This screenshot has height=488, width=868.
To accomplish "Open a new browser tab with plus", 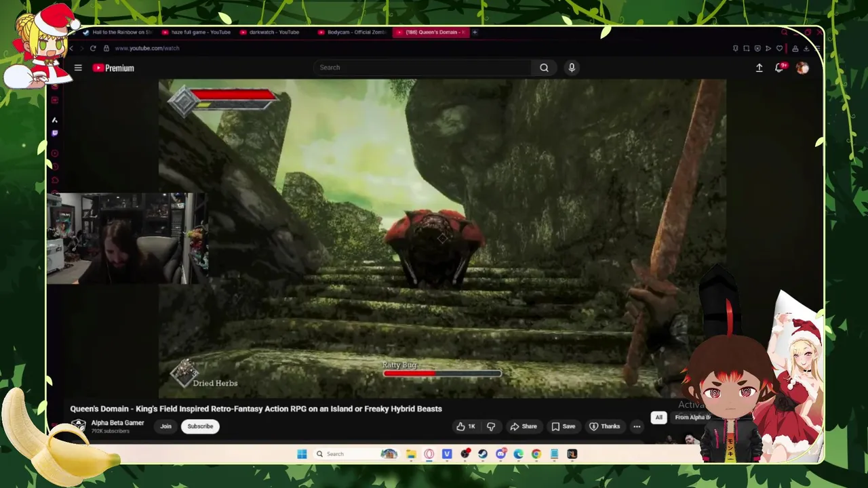I will point(475,32).
